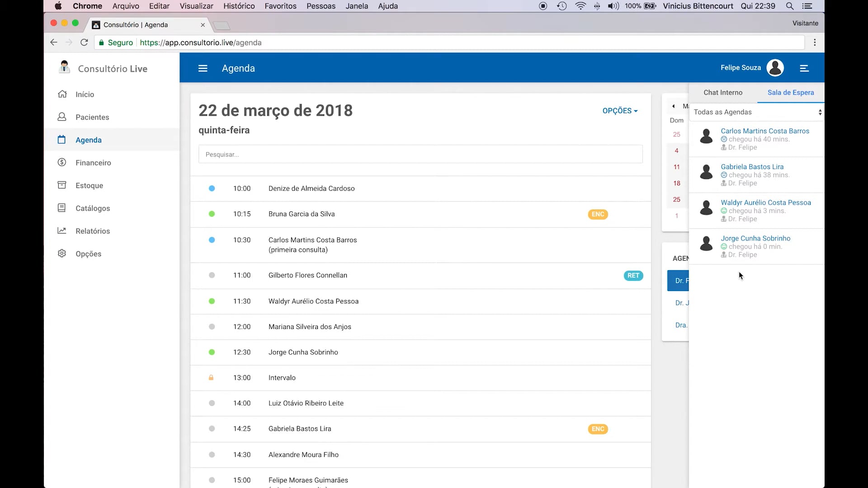Click the macOS Apple menu
Image resolution: width=868 pixels, height=488 pixels.
pos(58,6)
